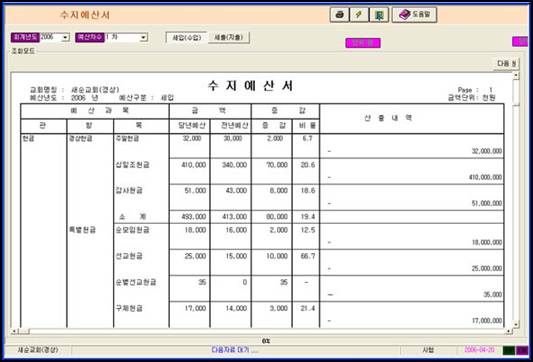Click the 25,000,000 calculation detail

click(486, 269)
